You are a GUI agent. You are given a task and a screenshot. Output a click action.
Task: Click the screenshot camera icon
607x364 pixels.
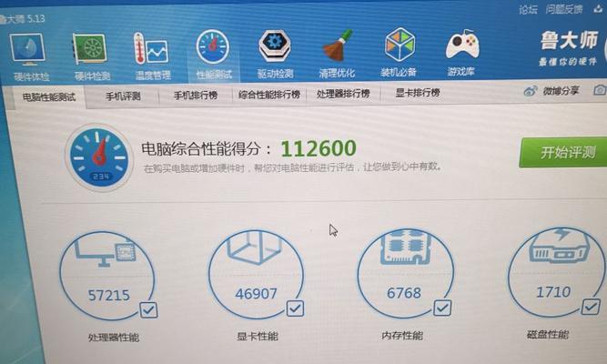[600, 90]
